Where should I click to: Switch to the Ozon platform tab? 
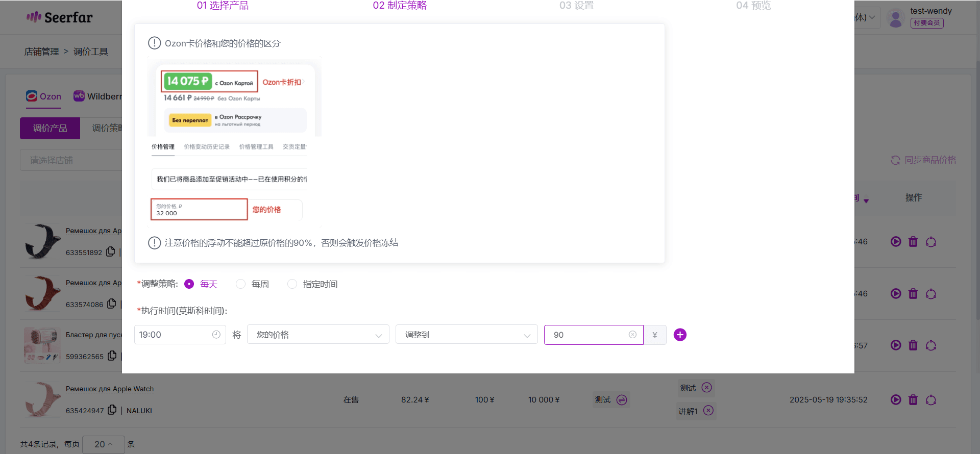point(43,96)
